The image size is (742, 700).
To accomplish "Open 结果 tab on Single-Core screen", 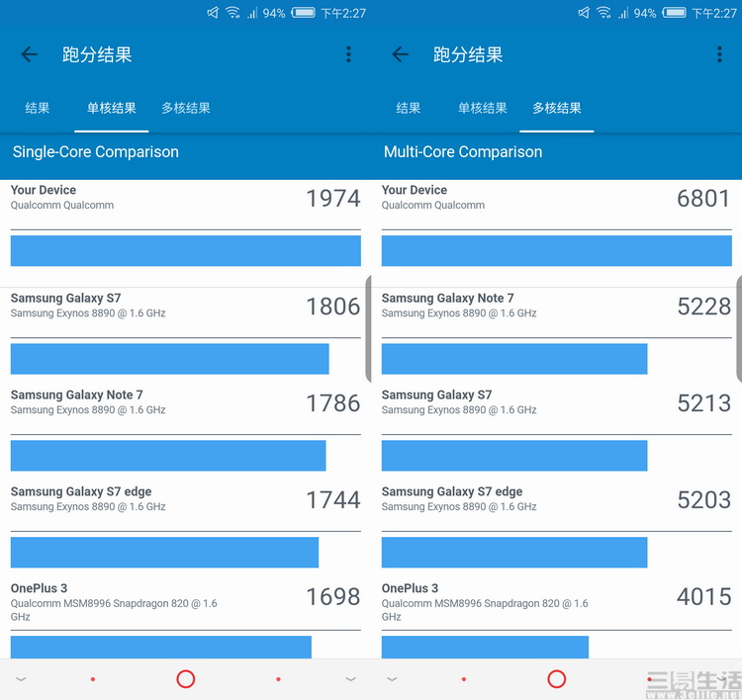I will click(x=38, y=108).
